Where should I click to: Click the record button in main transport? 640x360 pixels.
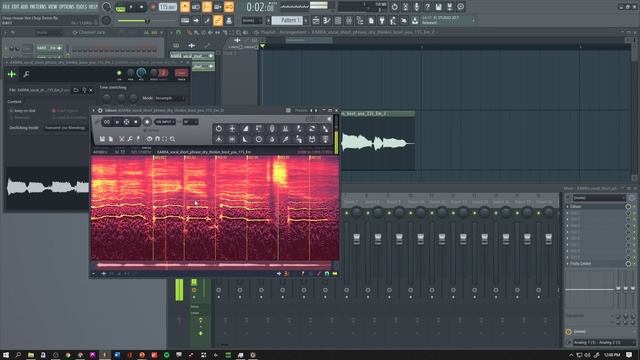click(x=153, y=7)
